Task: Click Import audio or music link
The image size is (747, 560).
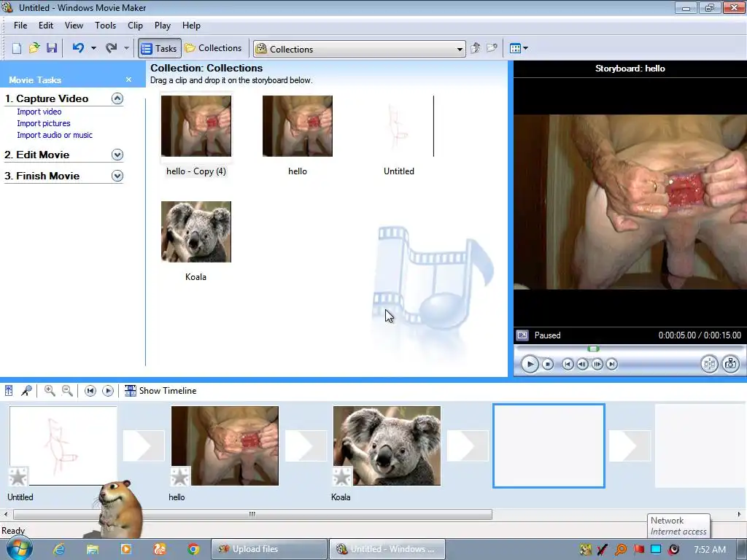Action: pos(55,135)
